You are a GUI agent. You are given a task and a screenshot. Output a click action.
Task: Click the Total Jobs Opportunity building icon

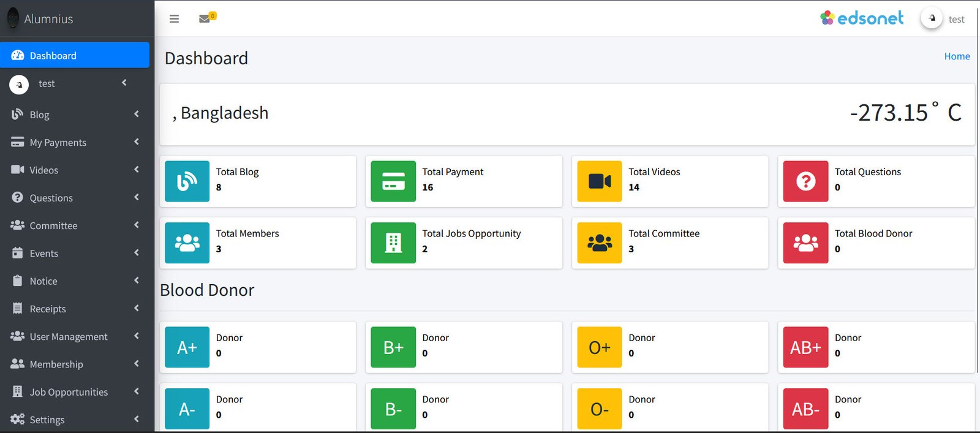[393, 243]
